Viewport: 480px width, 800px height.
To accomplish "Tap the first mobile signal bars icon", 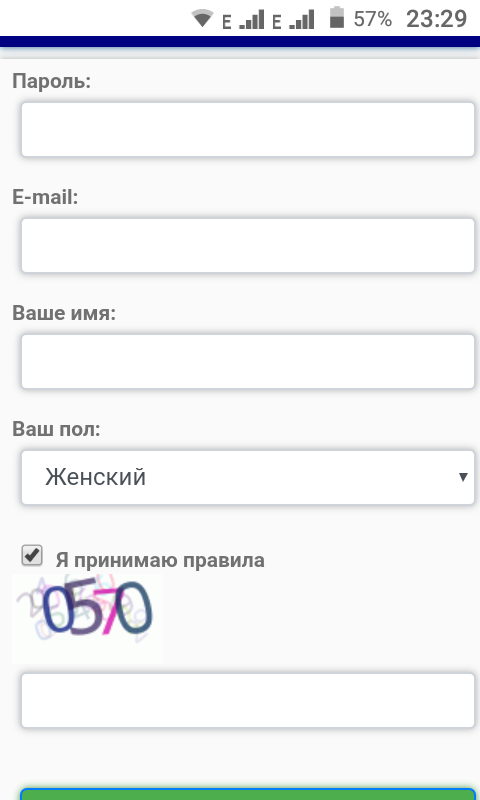I will click(251, 19).
